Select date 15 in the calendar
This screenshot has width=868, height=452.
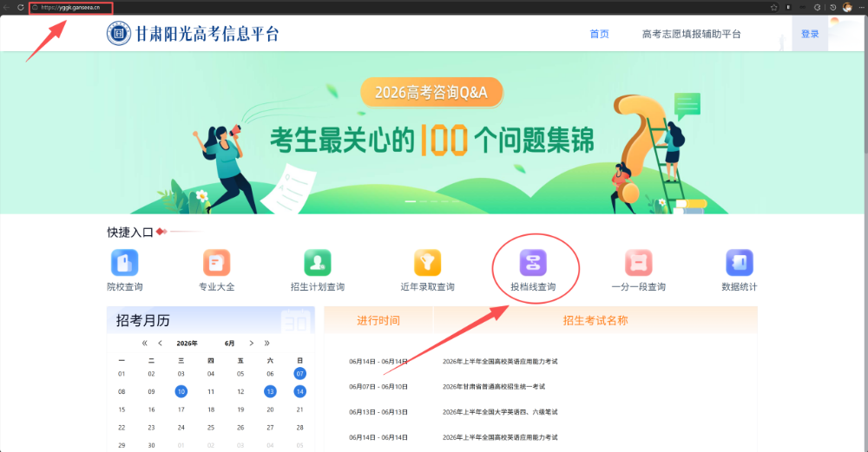pyautogui.click(x=122, y=409)
